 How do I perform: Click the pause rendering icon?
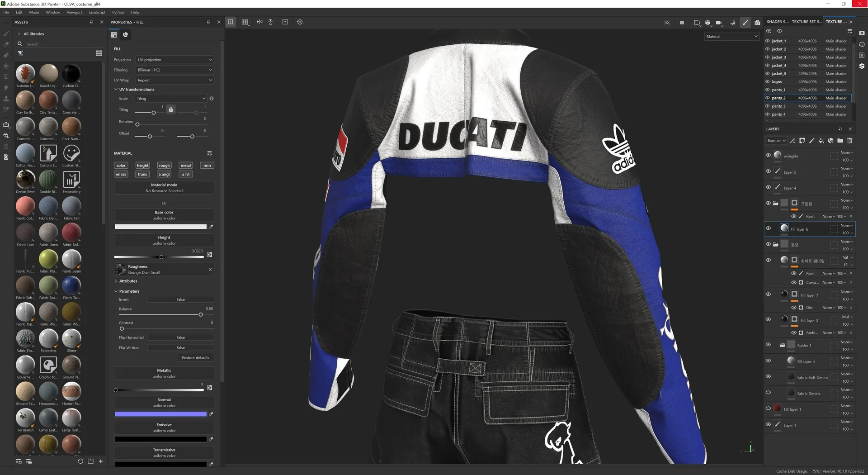[x=682, y=22]
